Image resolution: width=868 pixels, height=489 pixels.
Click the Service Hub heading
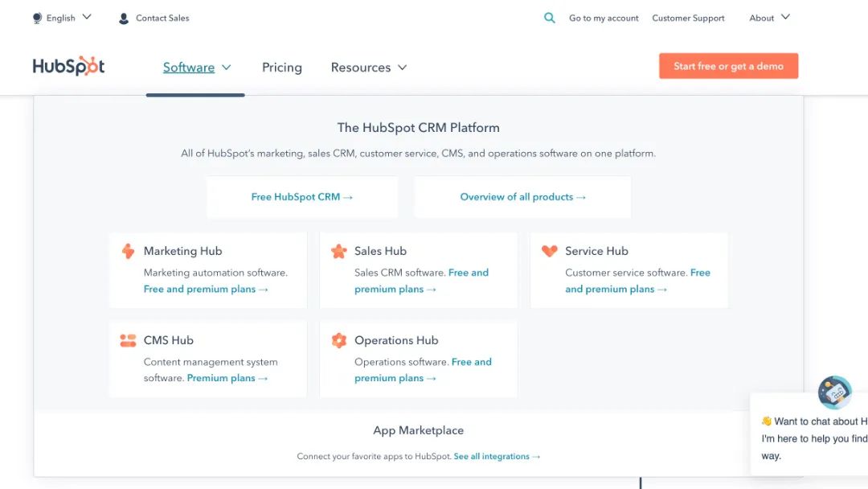(x=596, y=251)
